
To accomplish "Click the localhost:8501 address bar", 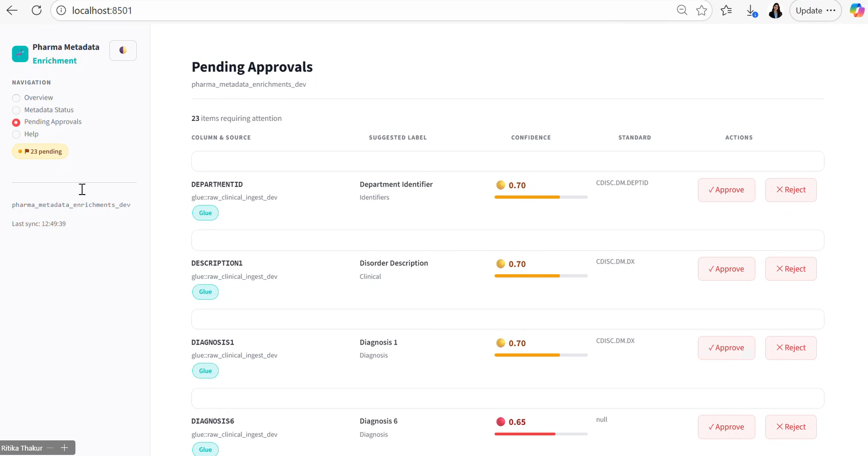I will coord(366,10).
